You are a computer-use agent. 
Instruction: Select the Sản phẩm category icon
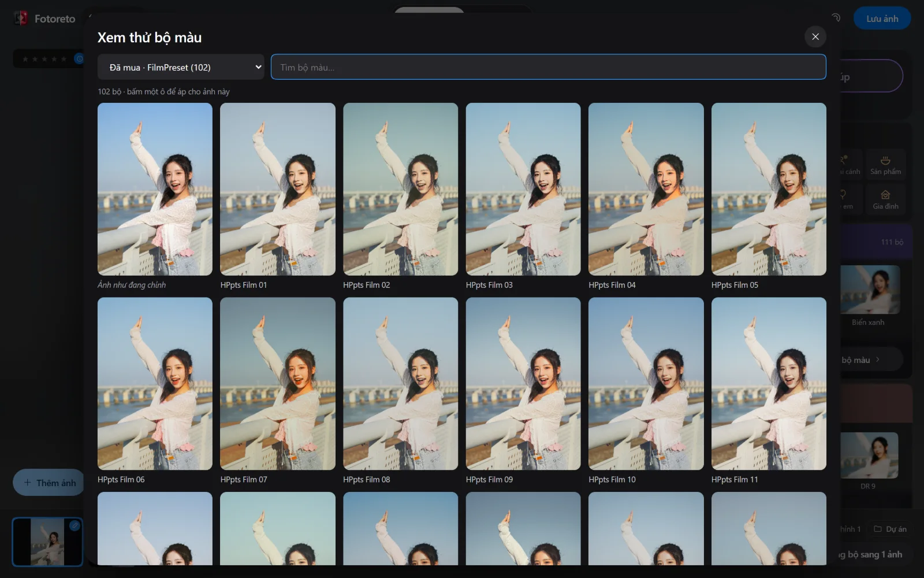pyautogui.click(x=885, y=165)
